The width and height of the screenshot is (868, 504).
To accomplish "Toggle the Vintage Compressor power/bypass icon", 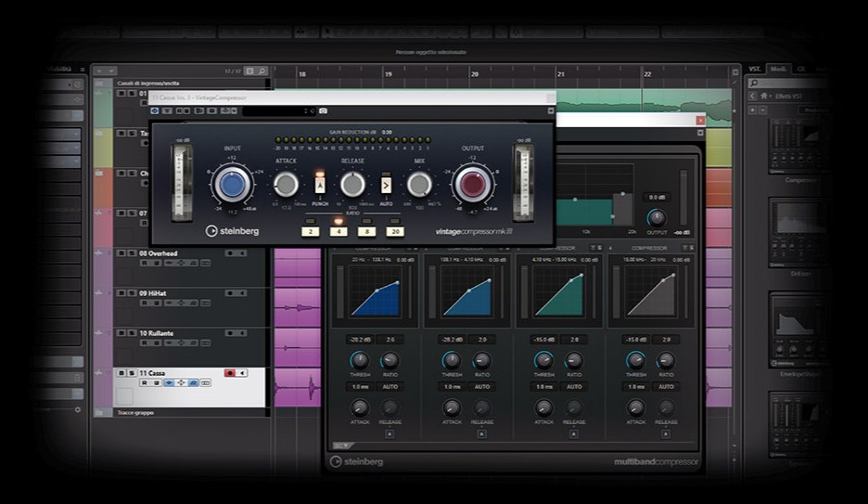I will 155,110.
